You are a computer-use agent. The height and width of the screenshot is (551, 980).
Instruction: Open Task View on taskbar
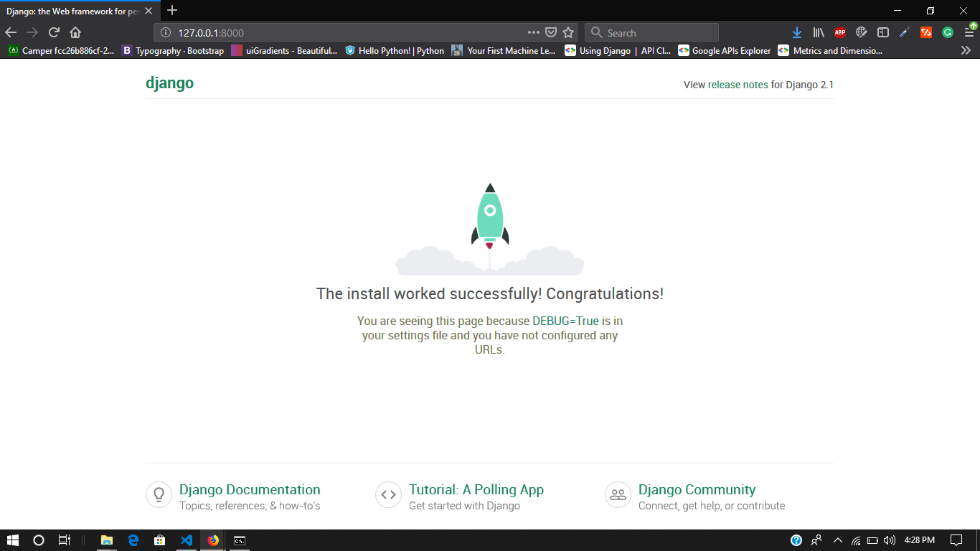[64, 540]
